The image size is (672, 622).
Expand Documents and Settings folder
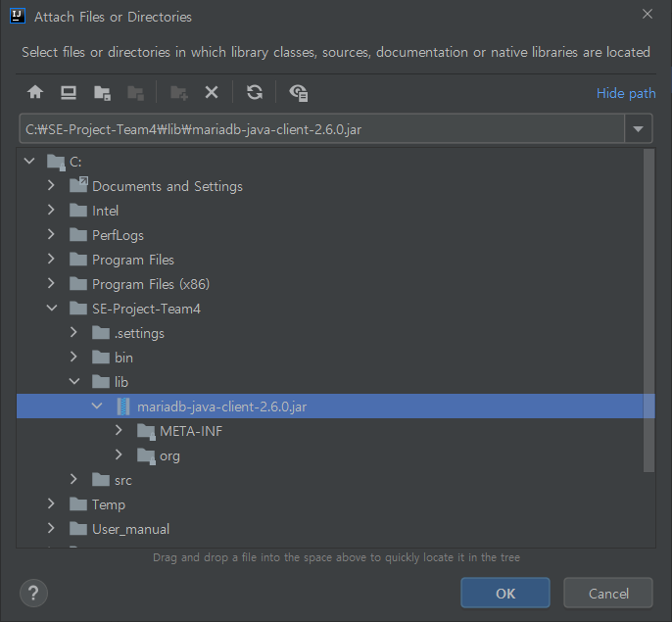tap(51, 185)
